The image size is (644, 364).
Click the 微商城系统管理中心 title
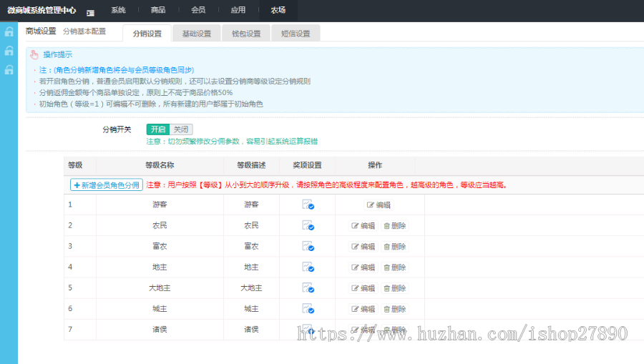coord(42,10)
